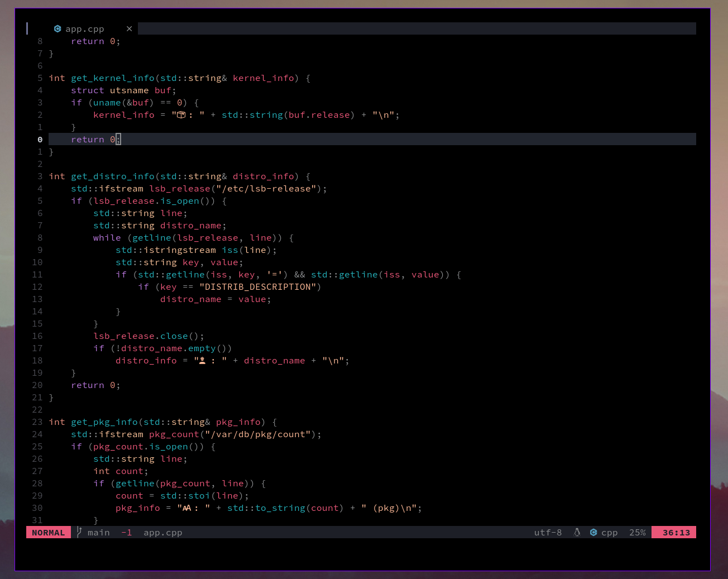Click the uname(&buf) call
This screenshot has height=579, width=728.
click(124, 103)
